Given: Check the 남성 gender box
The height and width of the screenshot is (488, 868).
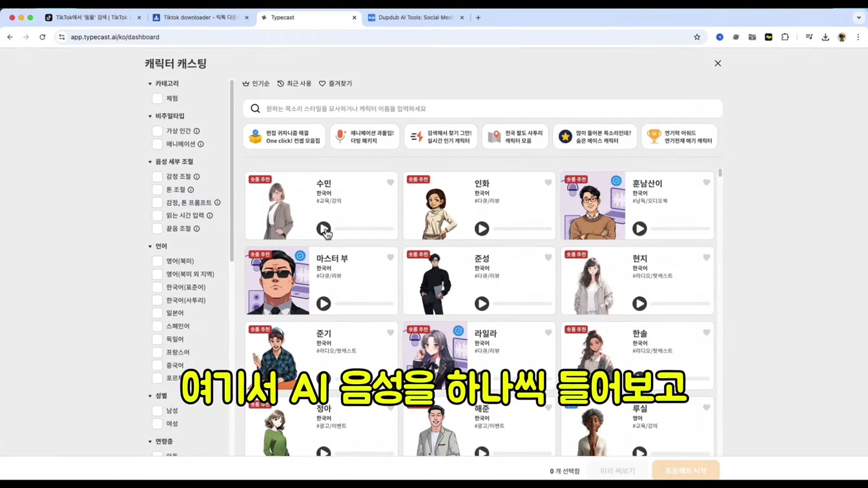Looking at the screenshot, I should click(x=157, y=411).
